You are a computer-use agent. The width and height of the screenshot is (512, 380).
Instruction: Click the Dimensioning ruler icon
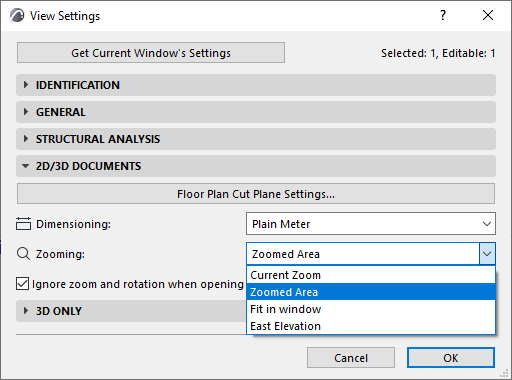(x=23, y=224)
